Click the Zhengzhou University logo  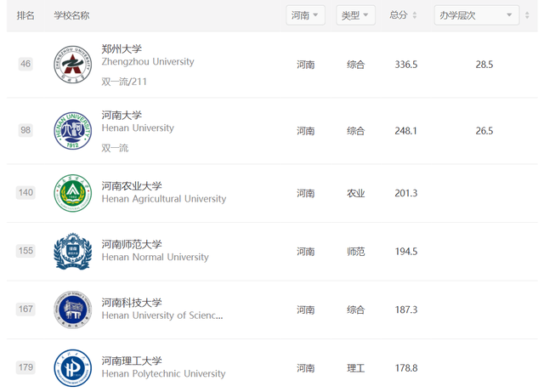coord(73,65)
